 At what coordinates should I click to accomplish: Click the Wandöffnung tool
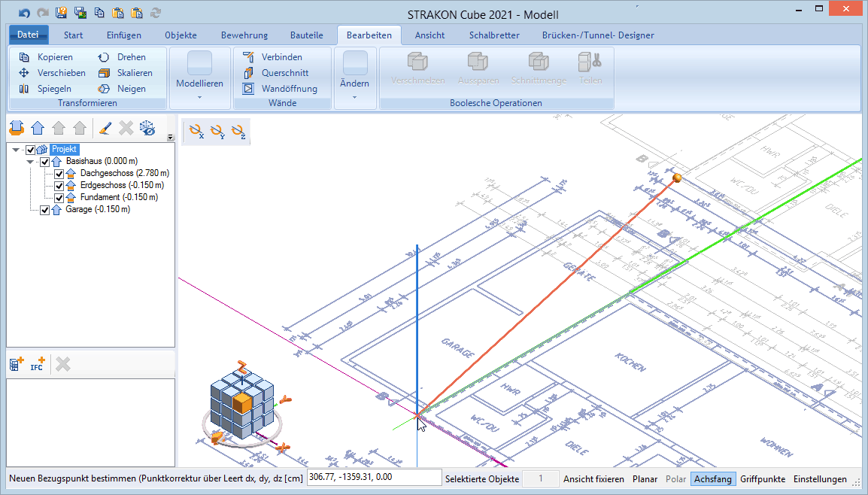tap(280, 89)
